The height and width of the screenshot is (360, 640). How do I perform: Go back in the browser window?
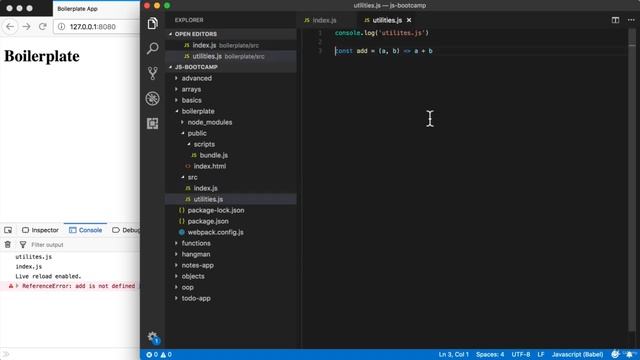coord(10,27)
